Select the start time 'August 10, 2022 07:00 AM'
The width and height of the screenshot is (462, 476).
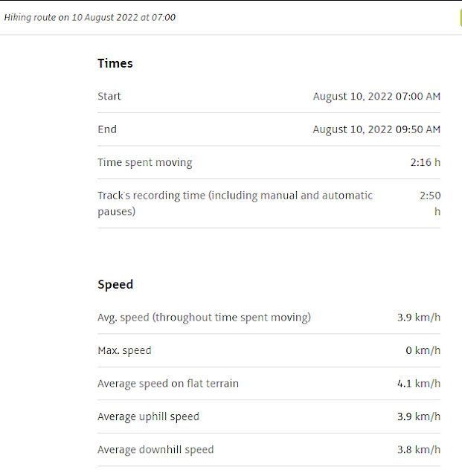(376, 96)
